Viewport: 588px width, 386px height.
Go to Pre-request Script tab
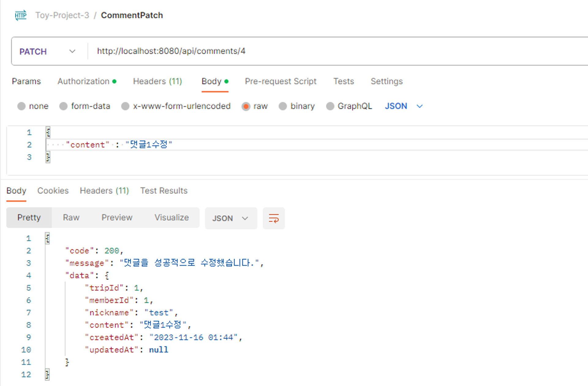pyautogui.click(x=281, y=81)
